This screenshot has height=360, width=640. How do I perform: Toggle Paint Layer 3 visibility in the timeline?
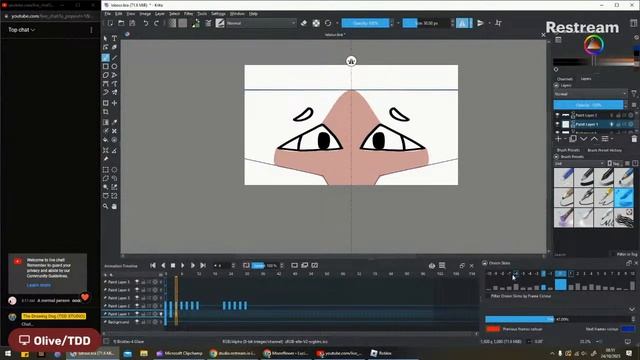tap(137, 298)
